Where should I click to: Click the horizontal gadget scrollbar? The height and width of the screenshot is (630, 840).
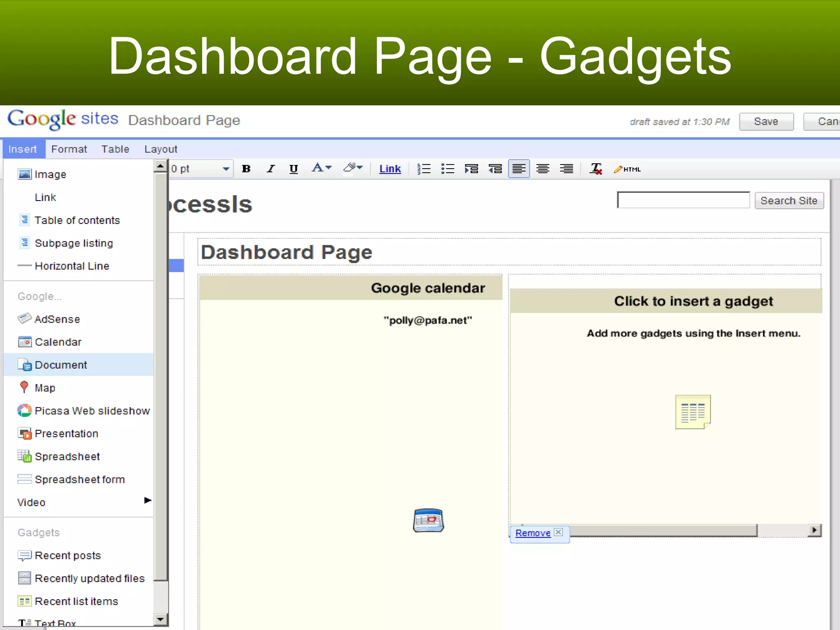pos(664,530)
